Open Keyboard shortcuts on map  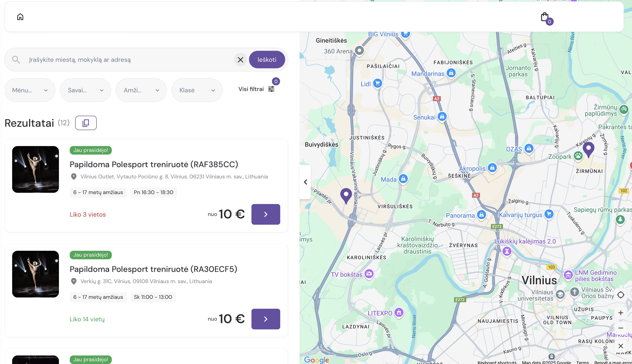point(497,362)
